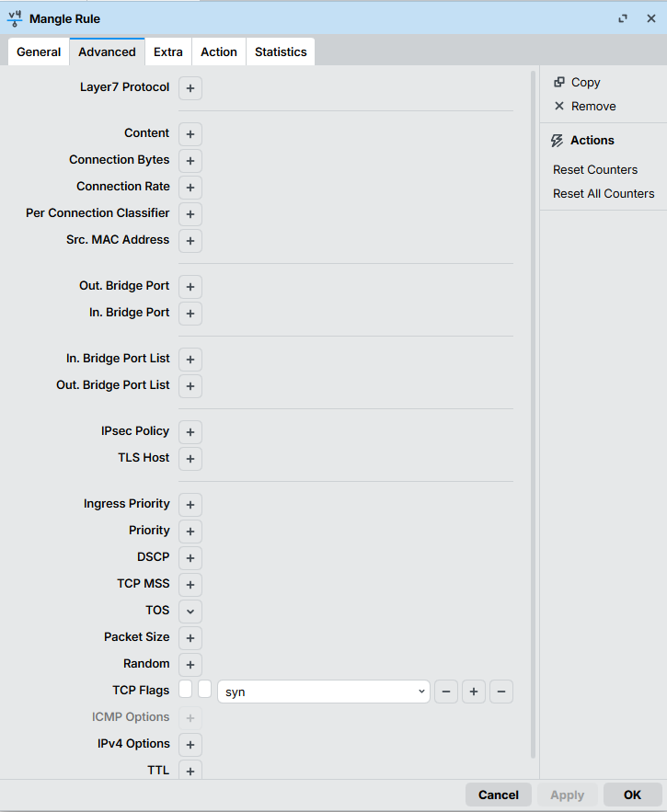
Task: Add a Layer7 Protocol matcher
Action: click(190, 88)
